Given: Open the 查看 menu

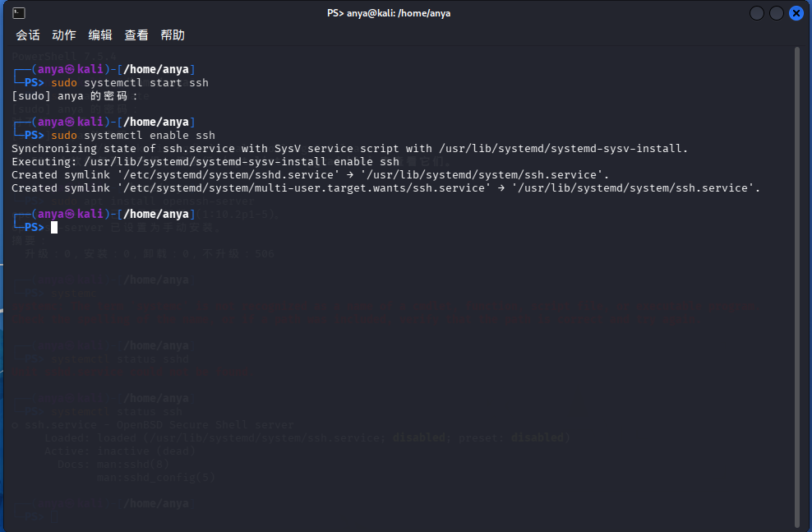Looking at the screenshot, I should (136, 35).
